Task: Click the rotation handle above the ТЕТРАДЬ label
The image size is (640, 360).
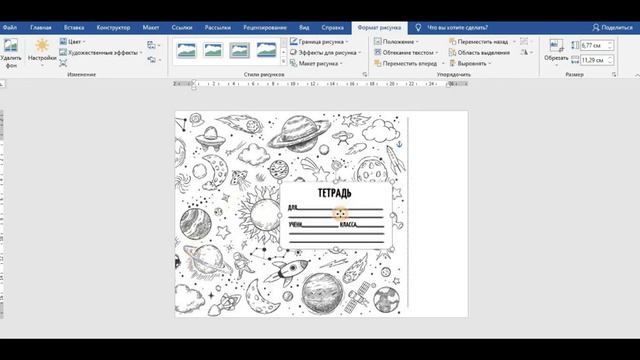Action: click(336, 164)
